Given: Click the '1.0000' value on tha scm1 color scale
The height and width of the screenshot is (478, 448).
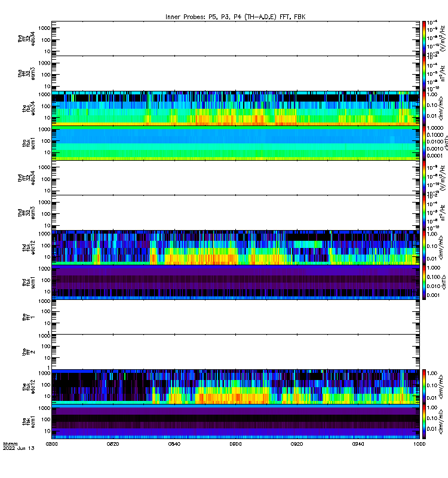Looking at the screenshot, I should point(435,128).
